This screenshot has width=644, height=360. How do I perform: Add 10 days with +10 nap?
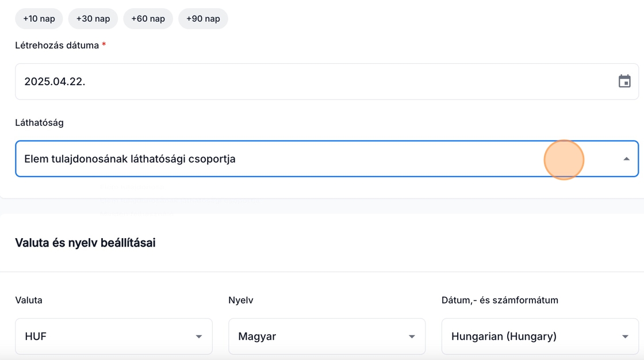tap(39, 18)
